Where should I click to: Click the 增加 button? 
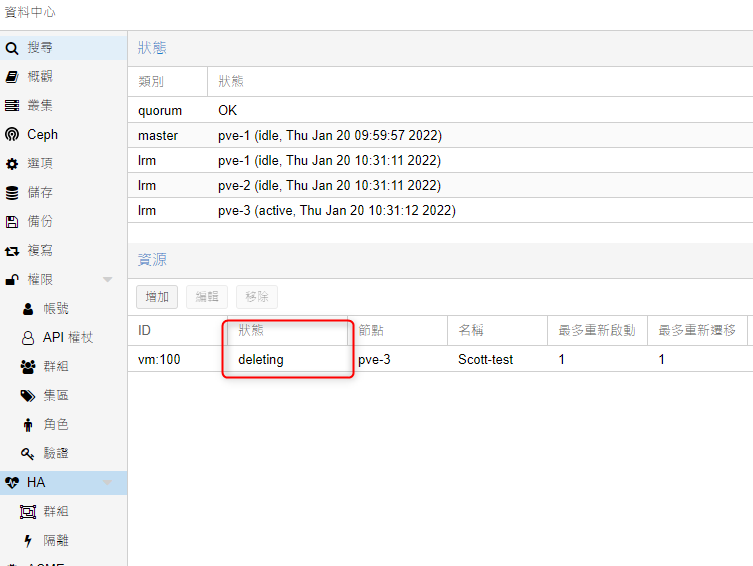point(157,297)
